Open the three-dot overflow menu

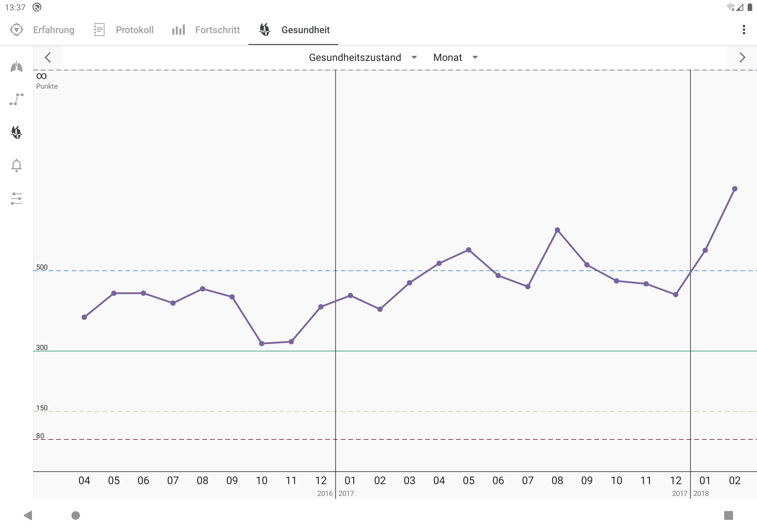743,30
